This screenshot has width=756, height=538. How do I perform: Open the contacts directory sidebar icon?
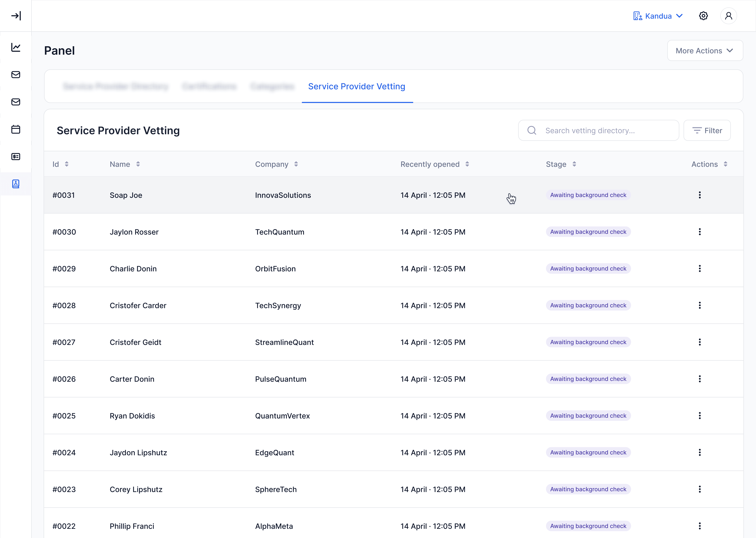pyautogui.click(x=16, y=184)
